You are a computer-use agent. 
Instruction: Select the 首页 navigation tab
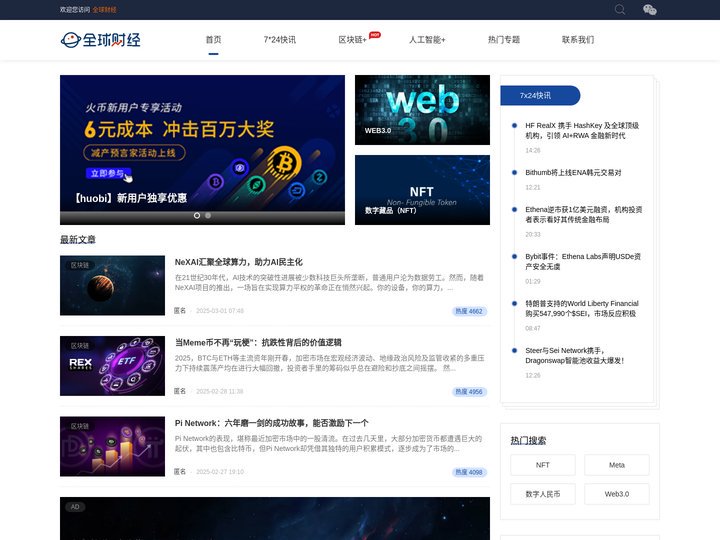click(213, 39)
